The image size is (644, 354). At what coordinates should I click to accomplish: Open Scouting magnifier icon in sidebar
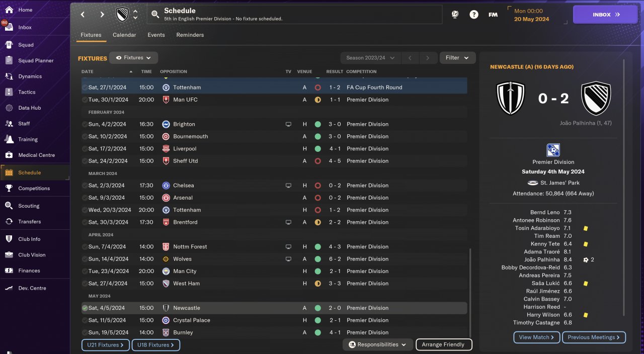(x=9, y=206)
